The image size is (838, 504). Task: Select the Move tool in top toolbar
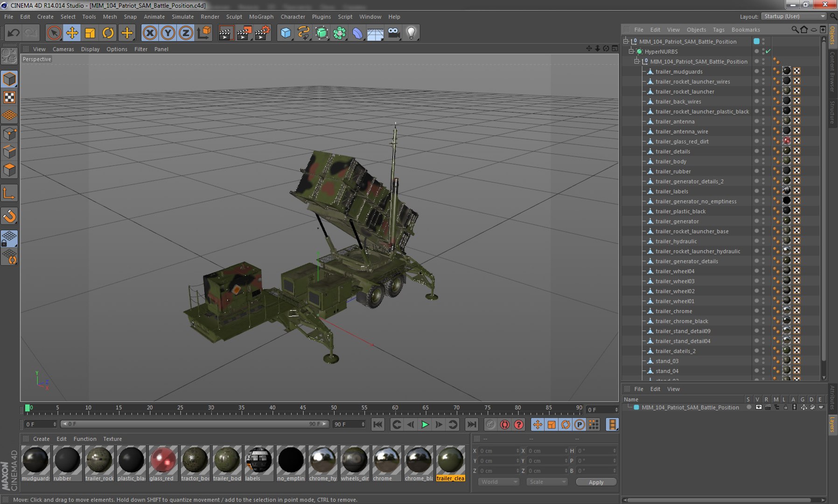pos(72,33)
